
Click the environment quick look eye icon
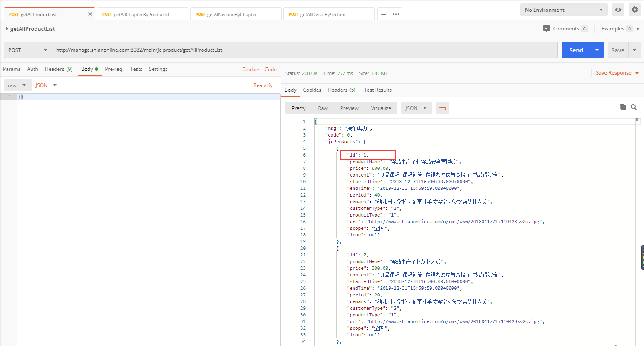coord(618,10)
